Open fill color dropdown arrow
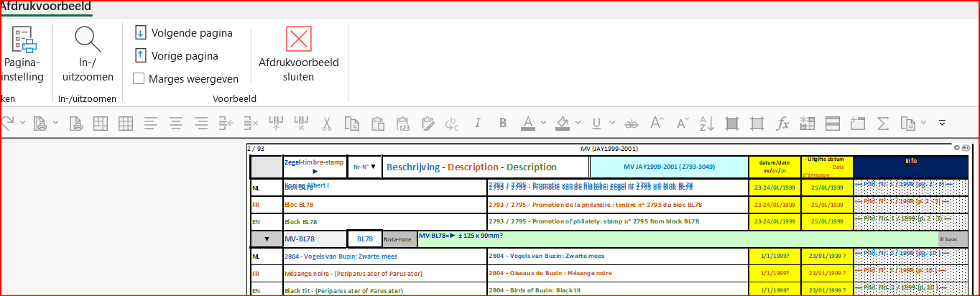This screenshot has height=296, width=980. pyautogui.click(x=577, y=124)
